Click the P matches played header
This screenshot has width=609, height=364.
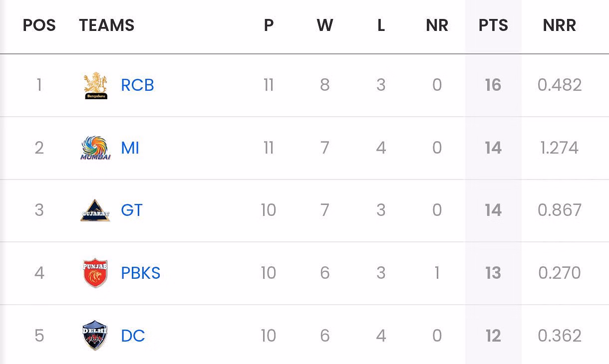pos(269,25)
